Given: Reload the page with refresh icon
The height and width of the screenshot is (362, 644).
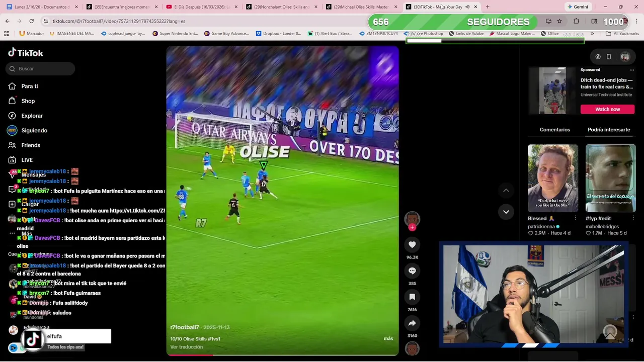Looking at the screenshot, I should [31, 21].
